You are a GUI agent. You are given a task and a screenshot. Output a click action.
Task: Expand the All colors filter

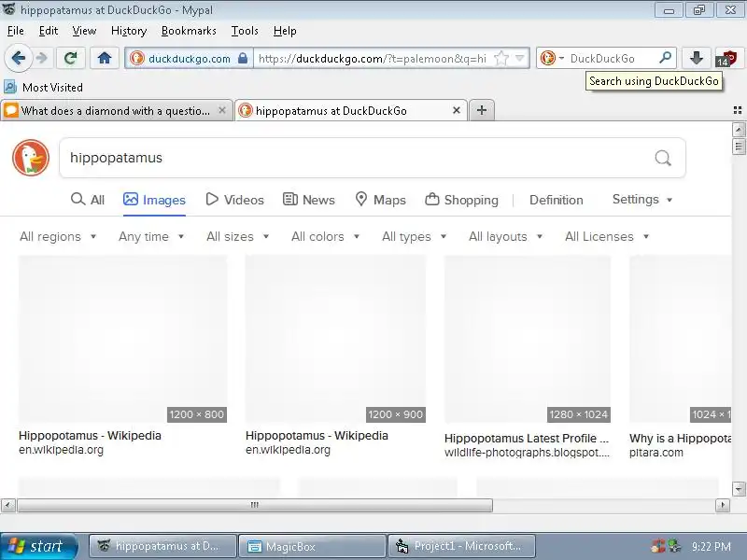pyautogui.click(x=325, y=236)
